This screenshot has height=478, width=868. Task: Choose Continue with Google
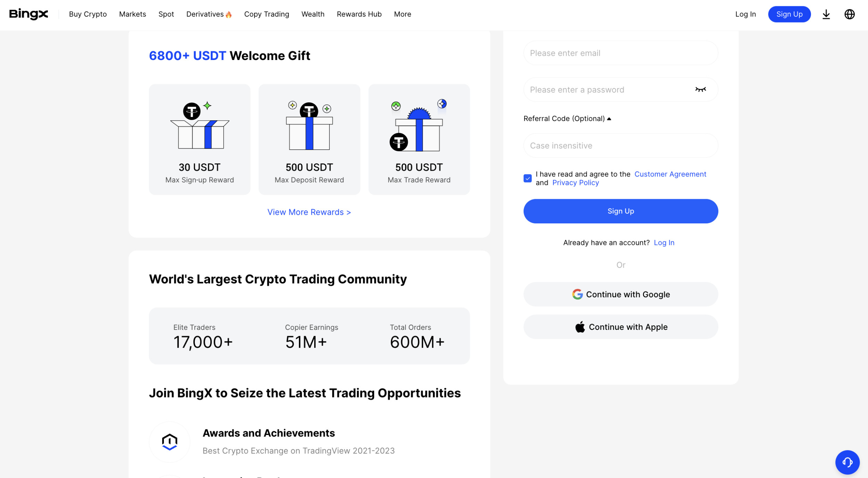tap(620, 294)
